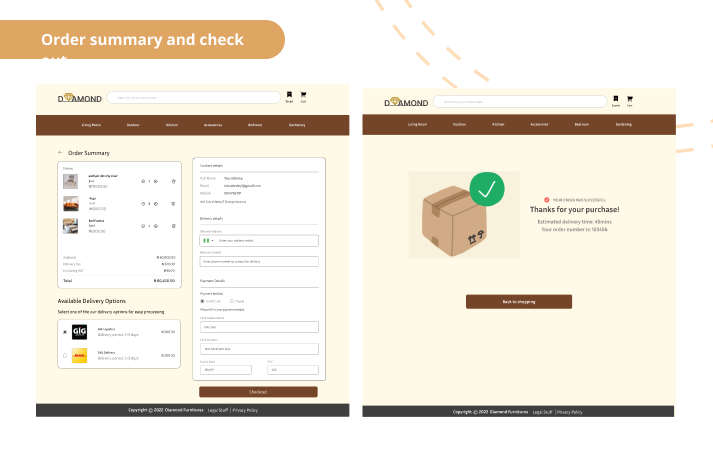Delete the first item in the order list
This screenshot has width=713, height=475.
coord(174,181)
